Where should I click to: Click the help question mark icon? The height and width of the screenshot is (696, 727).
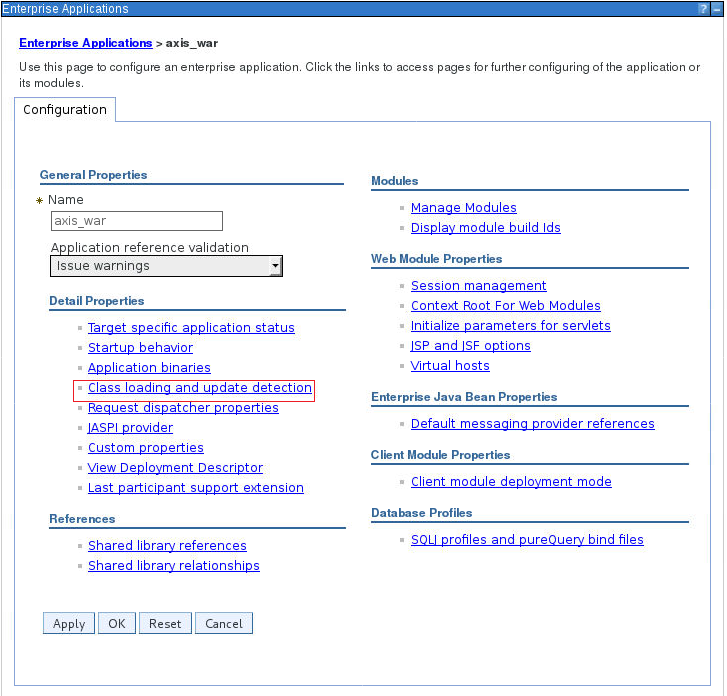tap(703, 8)
